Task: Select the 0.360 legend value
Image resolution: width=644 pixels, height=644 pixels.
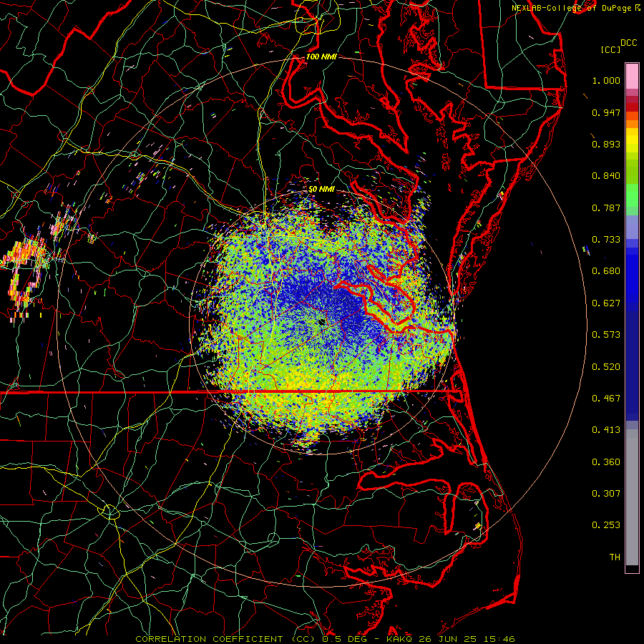Action: 606,462
